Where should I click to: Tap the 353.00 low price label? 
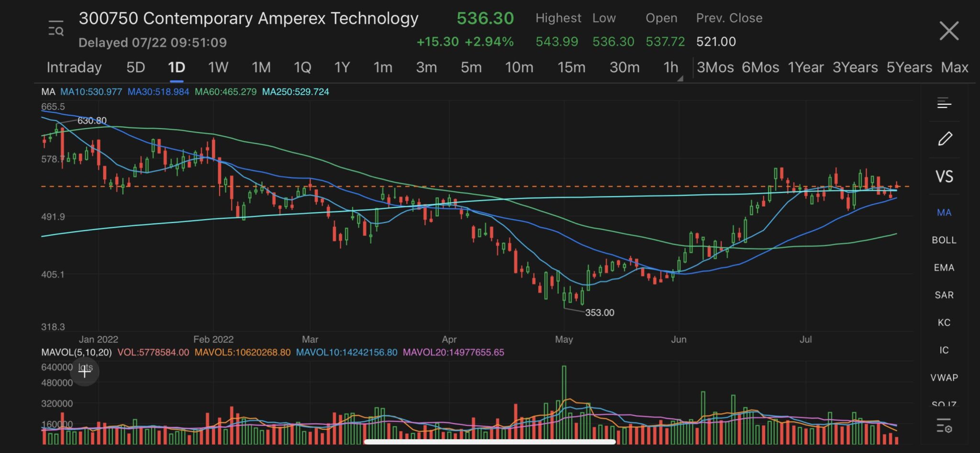point(600,313)
